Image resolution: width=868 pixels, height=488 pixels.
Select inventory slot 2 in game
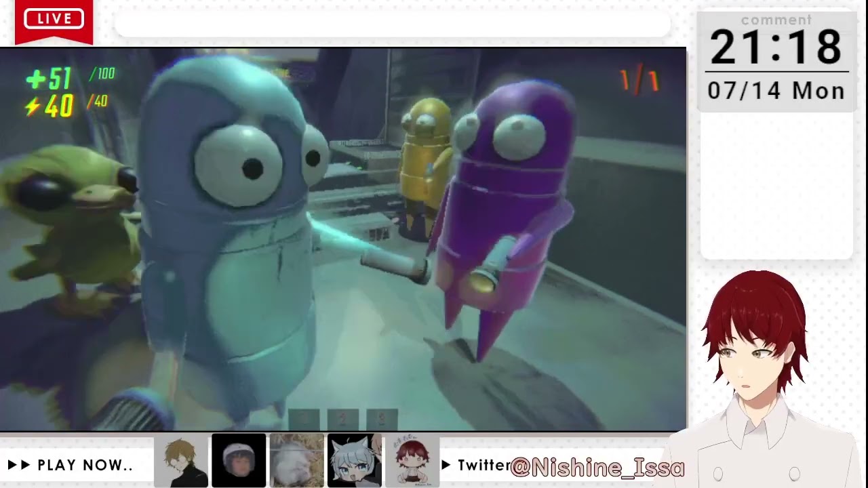(342, 419)
